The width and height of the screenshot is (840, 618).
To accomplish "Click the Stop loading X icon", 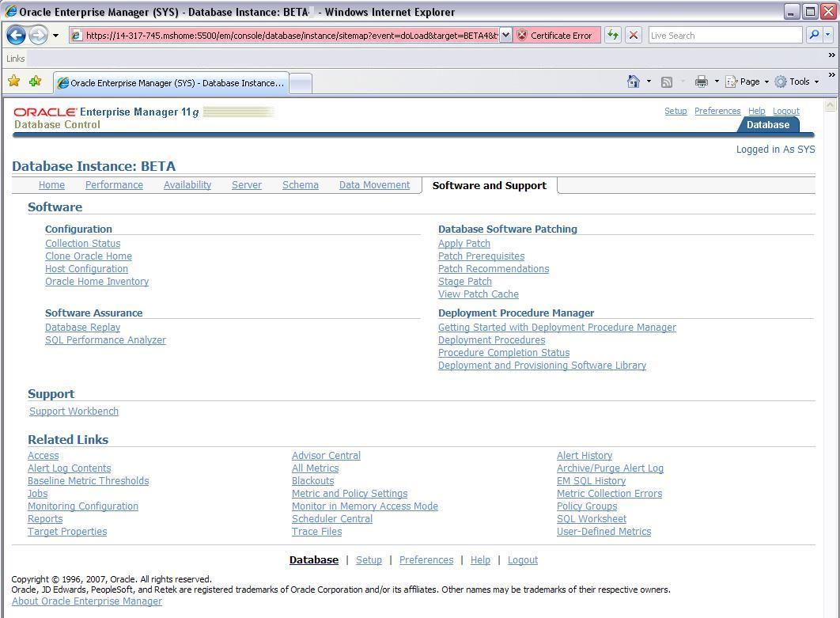I will pyautogui.click(x=634, y=36).
